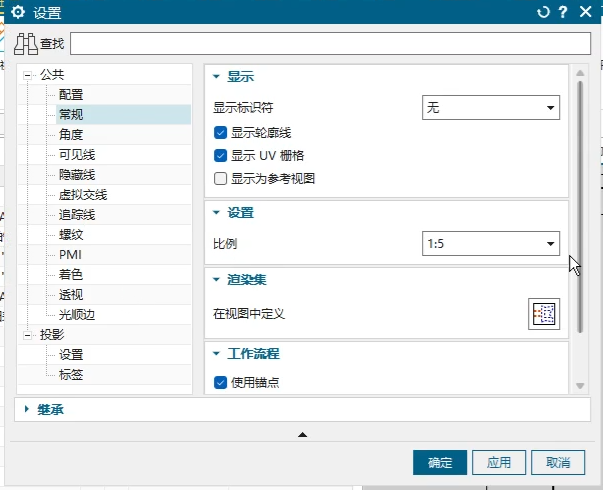This screenshot has width=603, height=490.
Task: Select 光顺边 in the tree
Action: pyautogui.click(x=77, y=315)
